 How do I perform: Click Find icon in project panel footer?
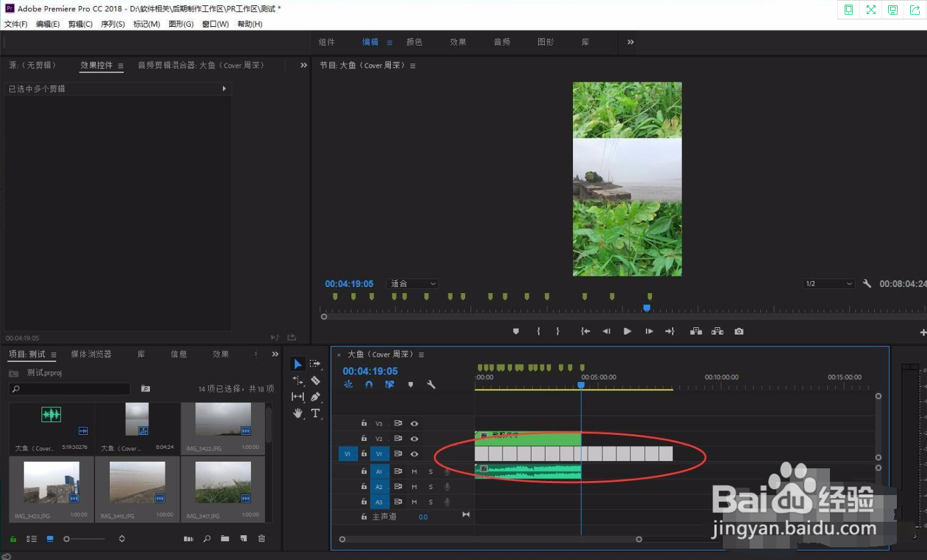coord(207,539)
